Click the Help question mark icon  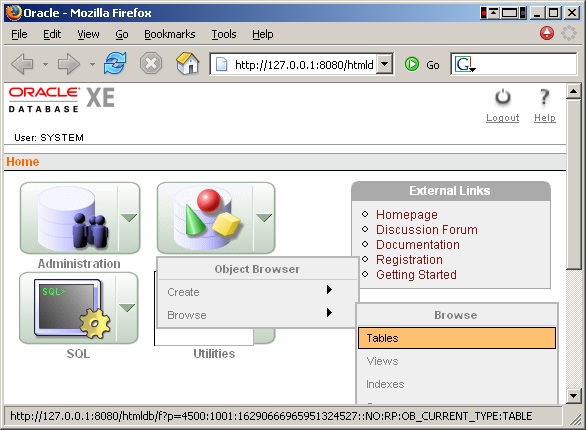coord(545,98)
